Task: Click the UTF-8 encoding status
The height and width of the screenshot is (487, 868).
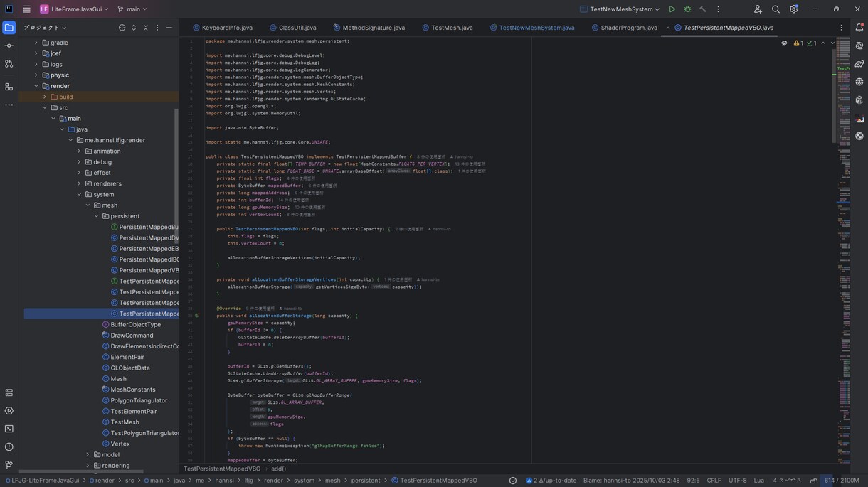Action: [737, 481]
